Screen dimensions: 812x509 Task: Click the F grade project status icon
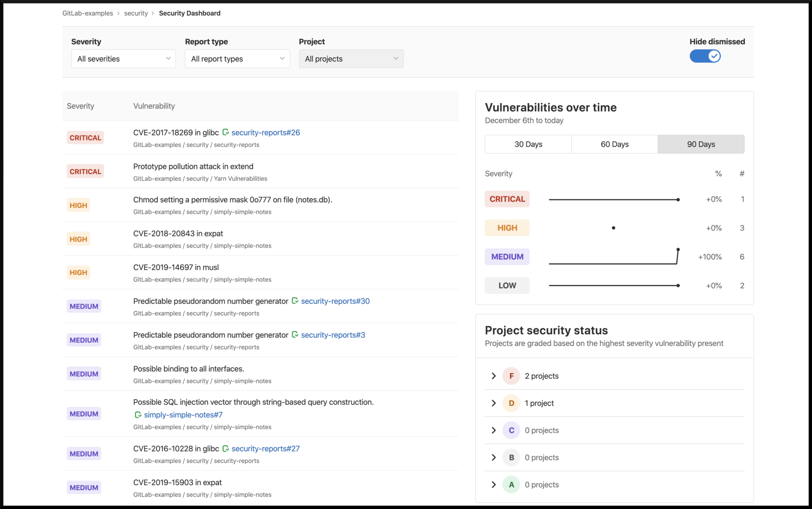(510, 376)
